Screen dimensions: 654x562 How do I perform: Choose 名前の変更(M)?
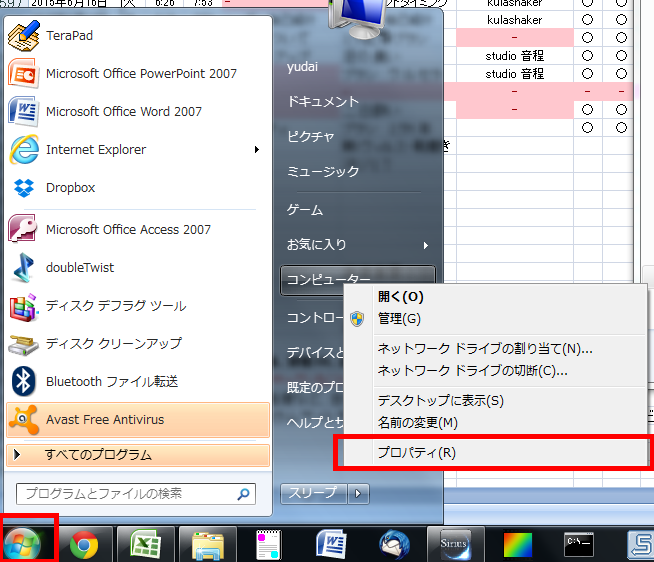[x=418, y=423]
